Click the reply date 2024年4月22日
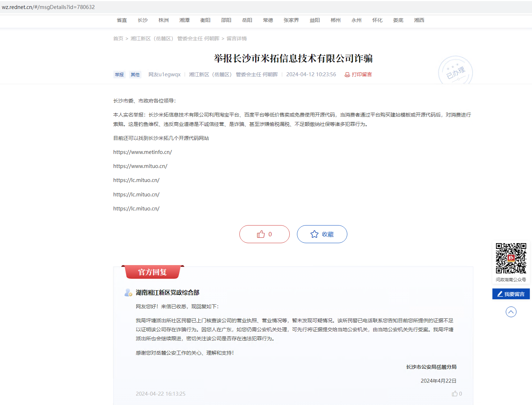 coord(439,381)
